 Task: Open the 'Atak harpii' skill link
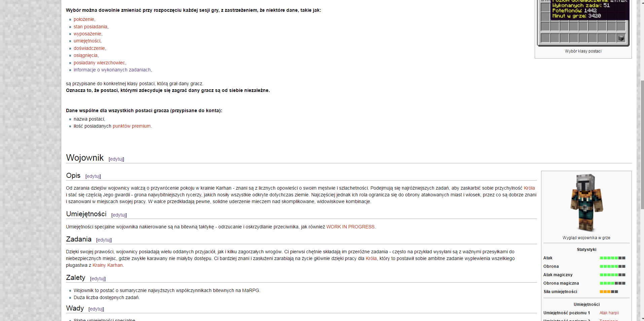(609, 313)
